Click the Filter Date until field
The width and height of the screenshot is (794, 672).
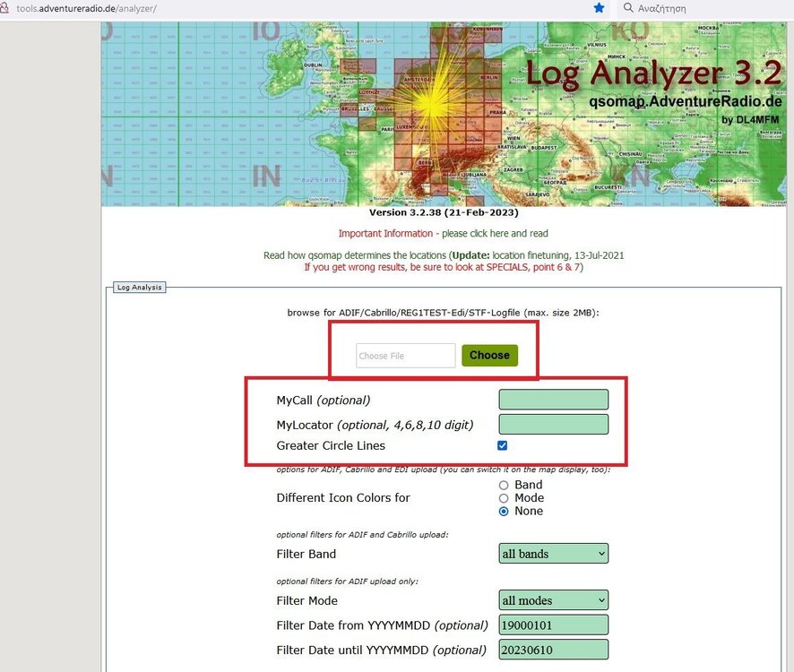click(x=553, y=650)
